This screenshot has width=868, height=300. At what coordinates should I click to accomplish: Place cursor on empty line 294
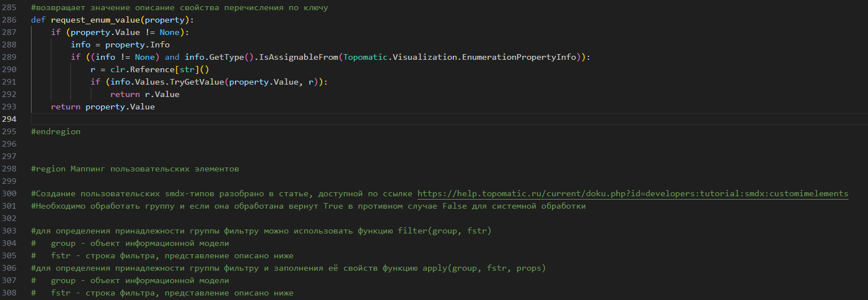click(x=225, y=119)
